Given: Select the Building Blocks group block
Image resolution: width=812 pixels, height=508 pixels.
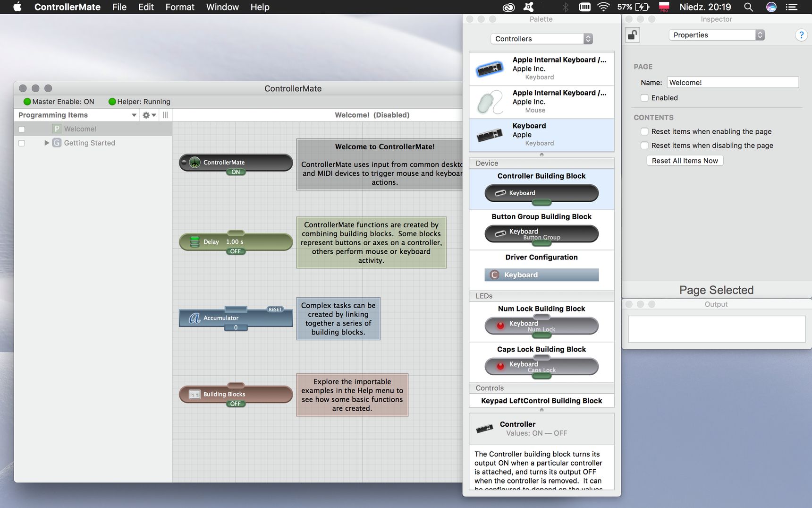Looking at the screenshot, I should tap(236, 394).
